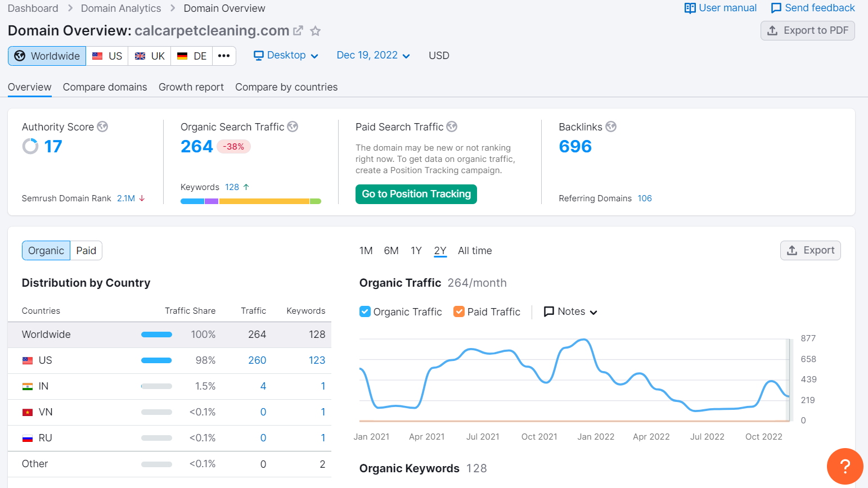The height and width of the screenshot is (488, 868).
Task: Click the Authority Score globe info icon
Action: click(102, 126)
